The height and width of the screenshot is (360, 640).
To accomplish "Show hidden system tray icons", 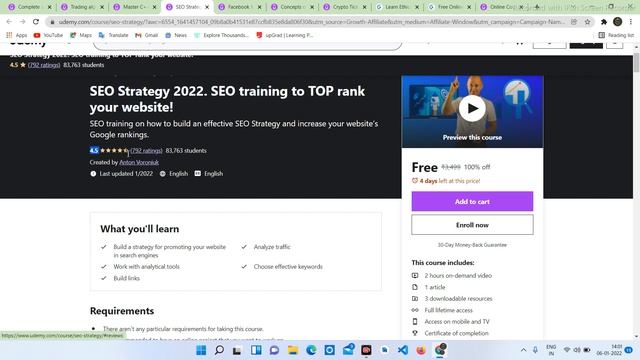I will point(523,350).
